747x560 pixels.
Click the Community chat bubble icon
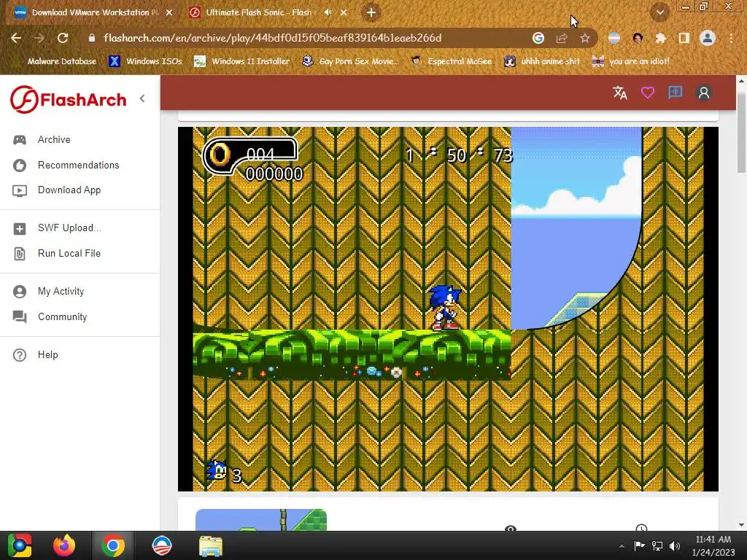20,316
